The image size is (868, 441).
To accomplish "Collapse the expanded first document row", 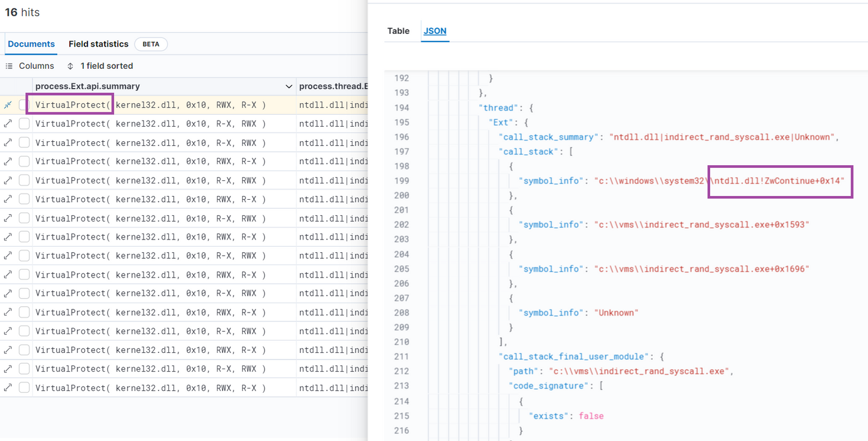I will (8, 104).
